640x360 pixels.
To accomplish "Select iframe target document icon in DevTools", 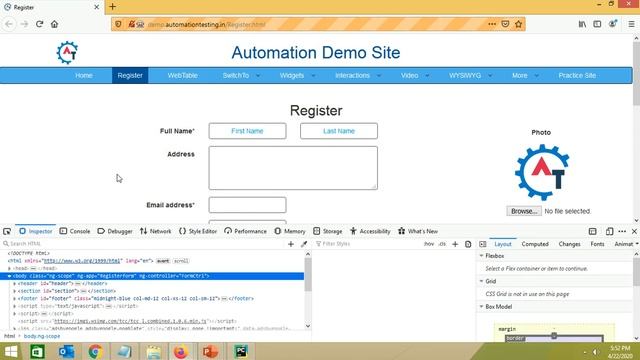I will point(593,231).
